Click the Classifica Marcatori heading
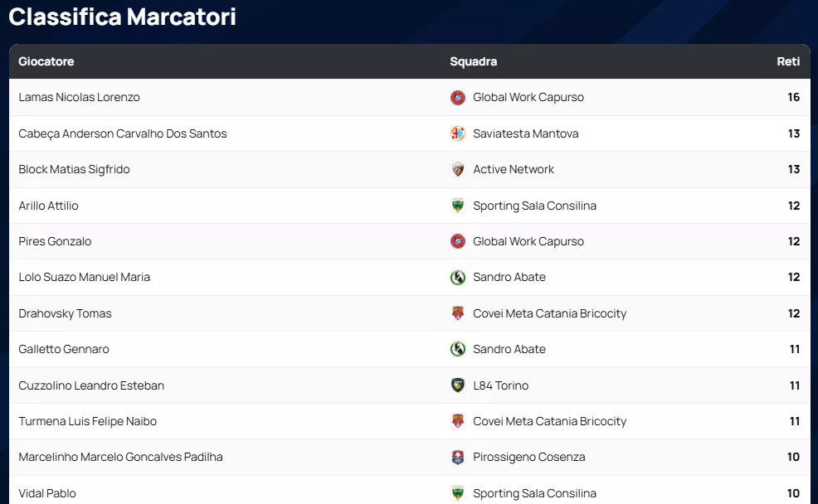The width and height of the screenshot is (818, 504). pyautogui.click(x=123, y=17)
